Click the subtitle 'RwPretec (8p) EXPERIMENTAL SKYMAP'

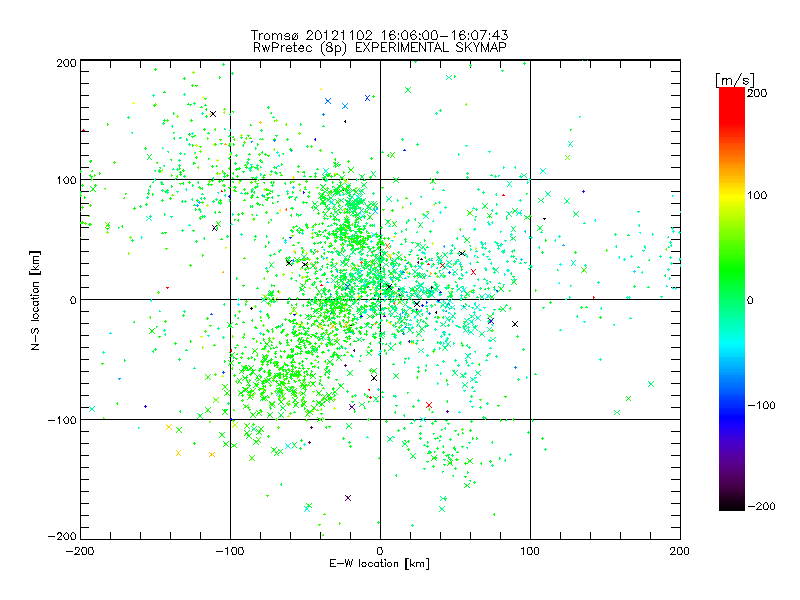click(x=380, y=48)
